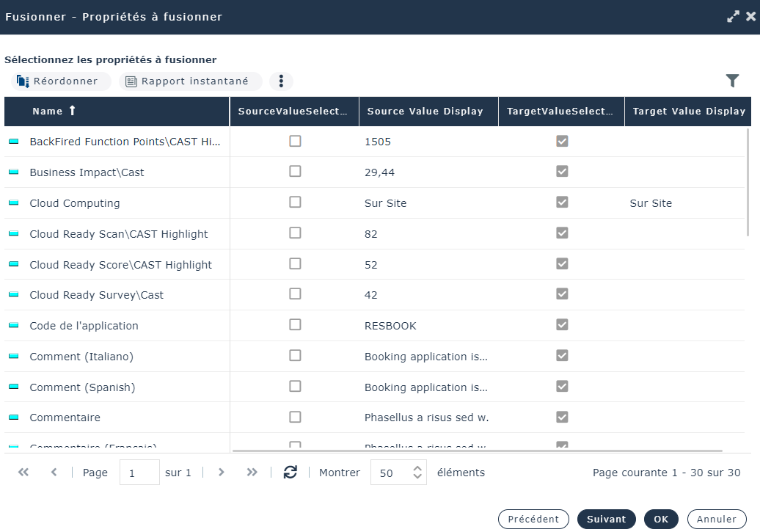Check source value box for Cloud Computing
Screen dimensions: 760x532
295,202
